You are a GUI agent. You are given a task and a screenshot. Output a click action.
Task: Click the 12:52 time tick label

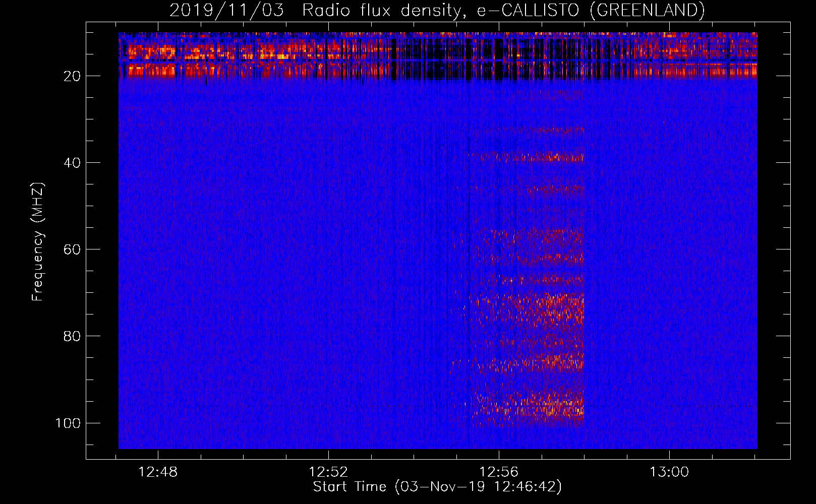tap(328, 472)
